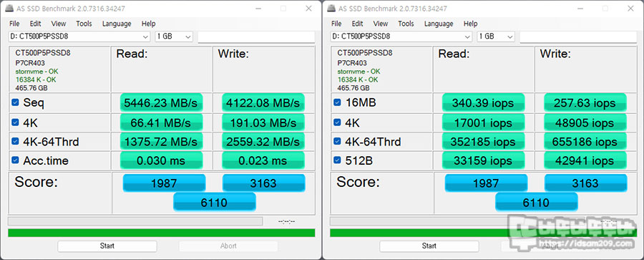Disable the 512B checkbox in right window
The height and width of the screenshot is (260, 644).
pyautogui.click(x=337, y=160)
